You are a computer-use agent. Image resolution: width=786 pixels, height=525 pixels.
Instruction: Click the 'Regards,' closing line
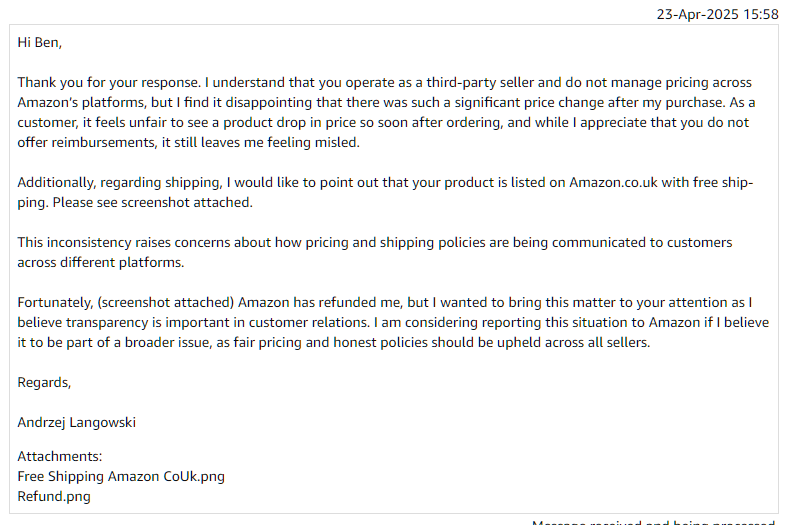[x=44, y=383]
